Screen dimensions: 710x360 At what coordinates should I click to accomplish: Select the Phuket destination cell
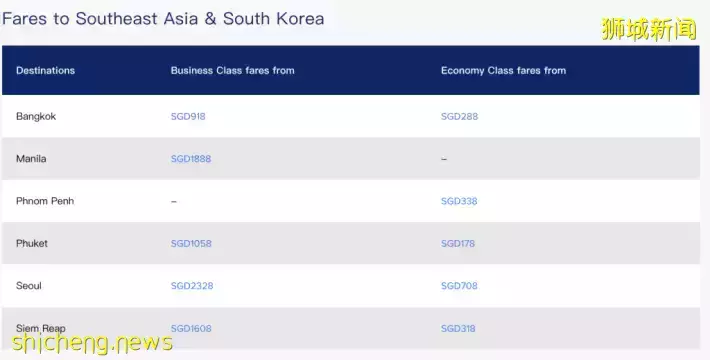pos(32,244)
